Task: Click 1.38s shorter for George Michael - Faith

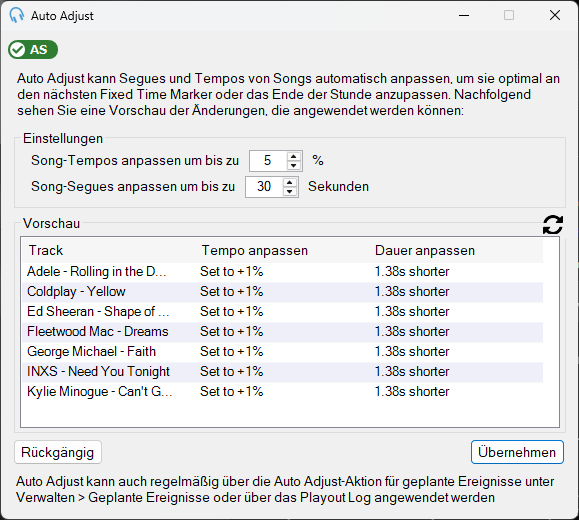Action: click(x=412, y=351)
